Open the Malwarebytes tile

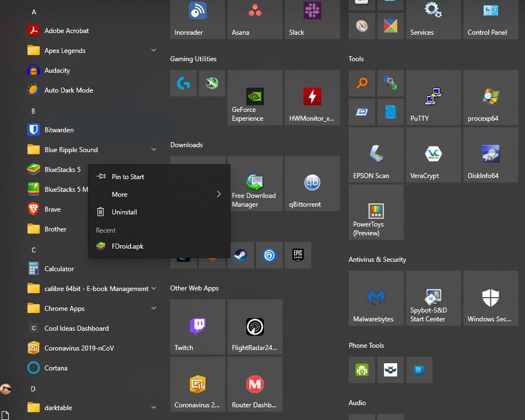376,298
